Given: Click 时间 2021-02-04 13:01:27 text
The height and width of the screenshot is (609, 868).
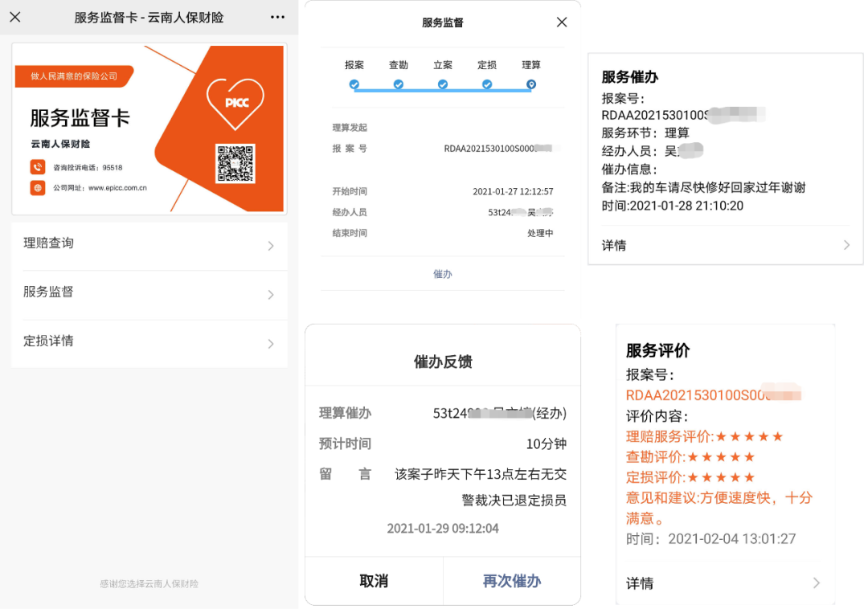Looking at the screenshot, I should tap(710, 539).
